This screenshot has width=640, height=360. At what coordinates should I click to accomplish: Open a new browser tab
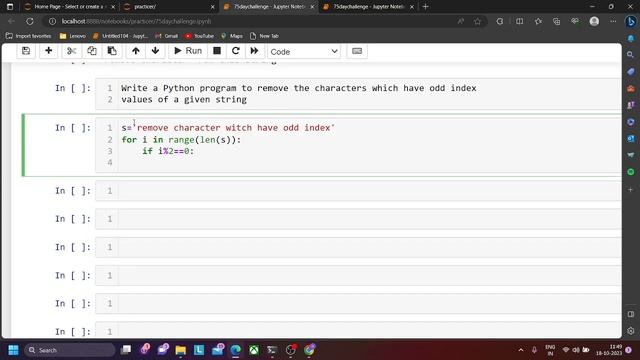pyautogui.click(x=425, y=7)
